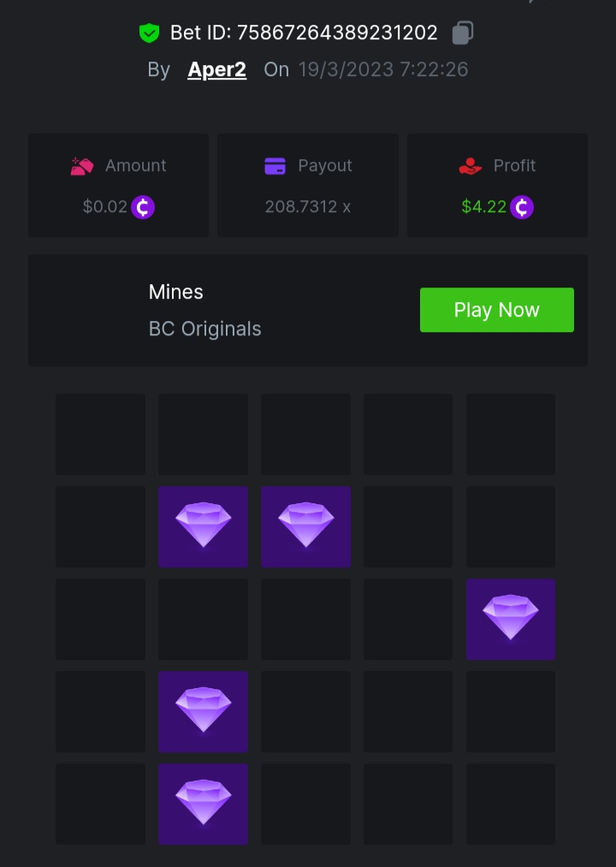Click the red Profit hand icon
616x867 pixels.
pos(471,166)
